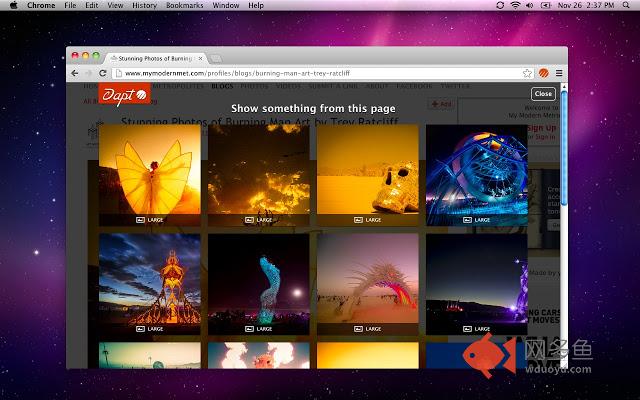Open the Wi-Fi status menu

[x=516, y=5]
